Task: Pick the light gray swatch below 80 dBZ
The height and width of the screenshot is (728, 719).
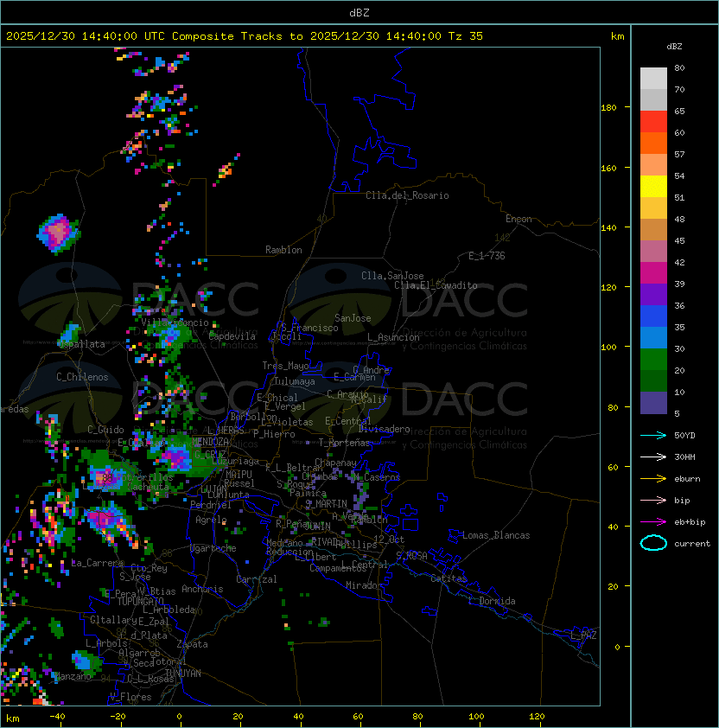Action: pos(653,79)
